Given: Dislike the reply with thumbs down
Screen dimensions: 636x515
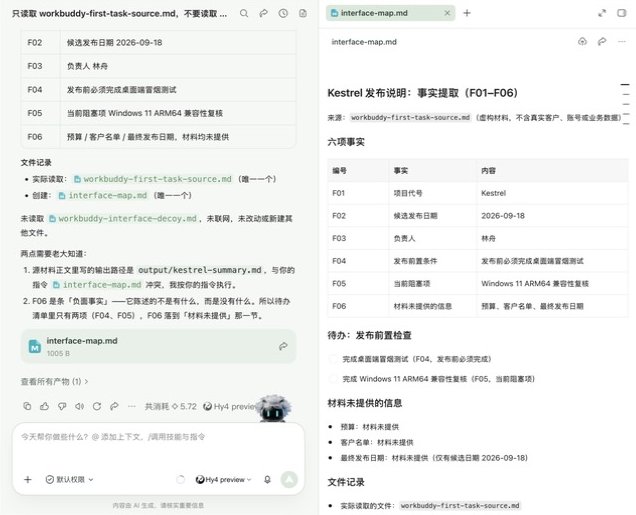Looking at the screenshot, I should coord(62,406).
